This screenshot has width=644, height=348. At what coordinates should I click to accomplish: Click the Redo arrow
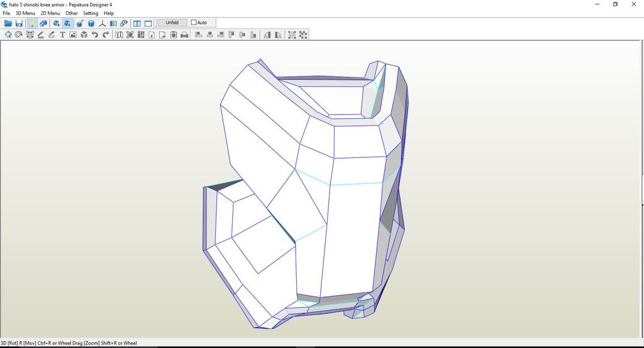[106, 35]
